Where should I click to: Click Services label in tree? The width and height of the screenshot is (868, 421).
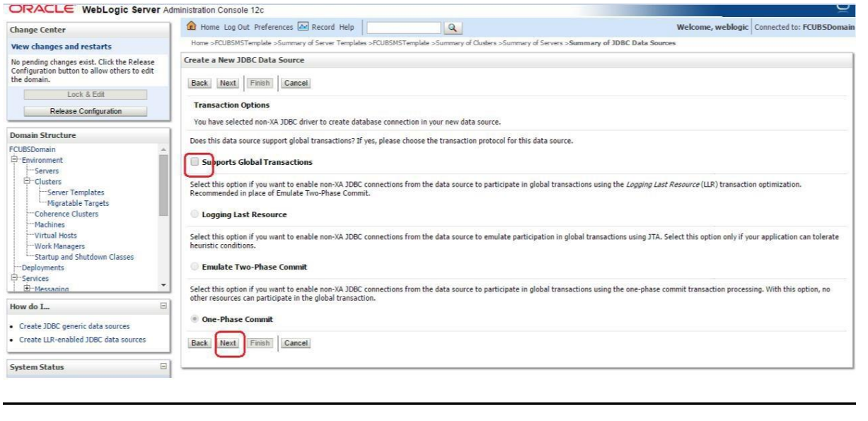[35, 279]
